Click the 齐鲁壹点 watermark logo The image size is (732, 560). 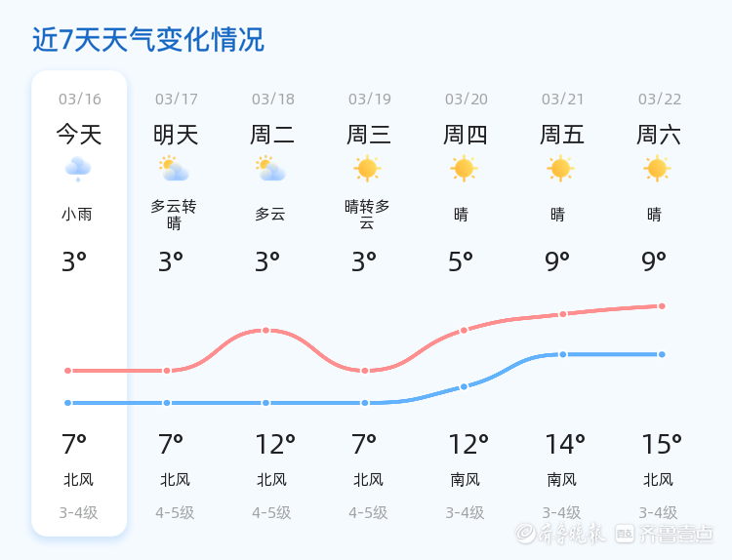(x=665, y=534)
